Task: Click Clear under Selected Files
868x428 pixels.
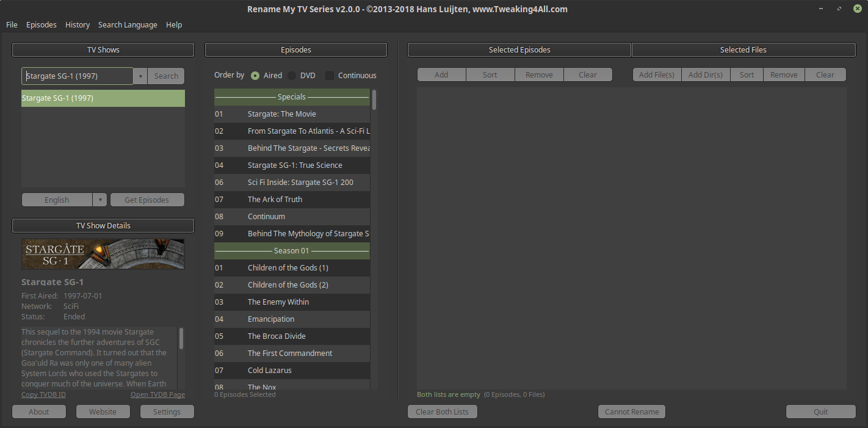Action: (x=825, y=74)
